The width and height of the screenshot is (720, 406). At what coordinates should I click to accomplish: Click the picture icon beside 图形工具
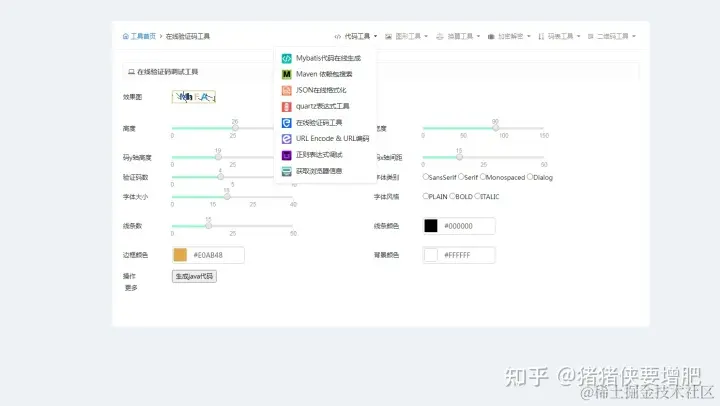click(x=388, y=36)
